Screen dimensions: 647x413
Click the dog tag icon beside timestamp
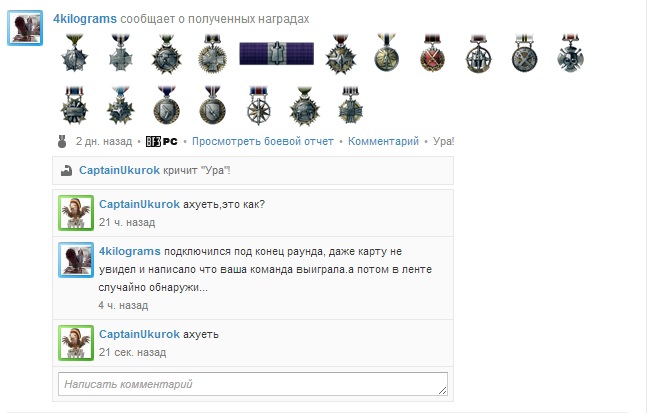pyautogui.click(x=62, y=141)
